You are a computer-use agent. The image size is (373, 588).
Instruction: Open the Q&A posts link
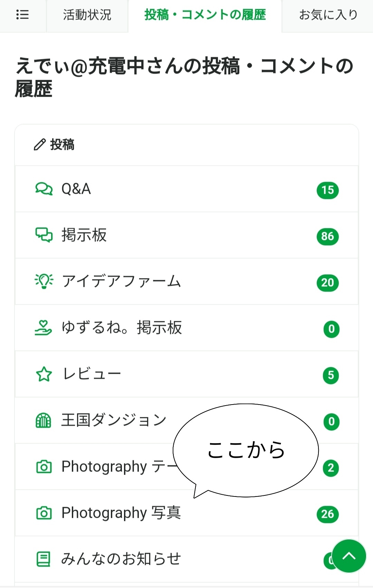(x=76, y=189)
